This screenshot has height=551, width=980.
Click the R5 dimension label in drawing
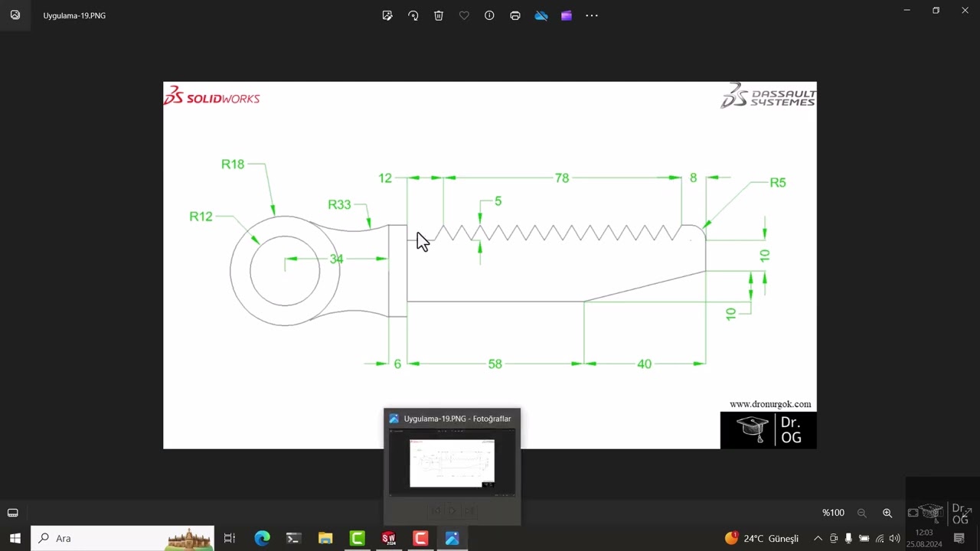tap(778, 182)
